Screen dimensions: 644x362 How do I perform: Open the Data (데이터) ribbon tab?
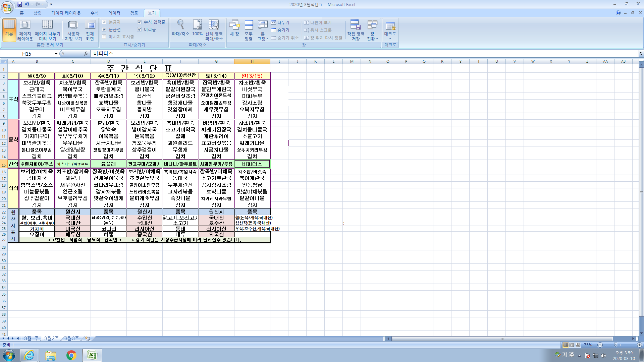click(x=114, y=13)
